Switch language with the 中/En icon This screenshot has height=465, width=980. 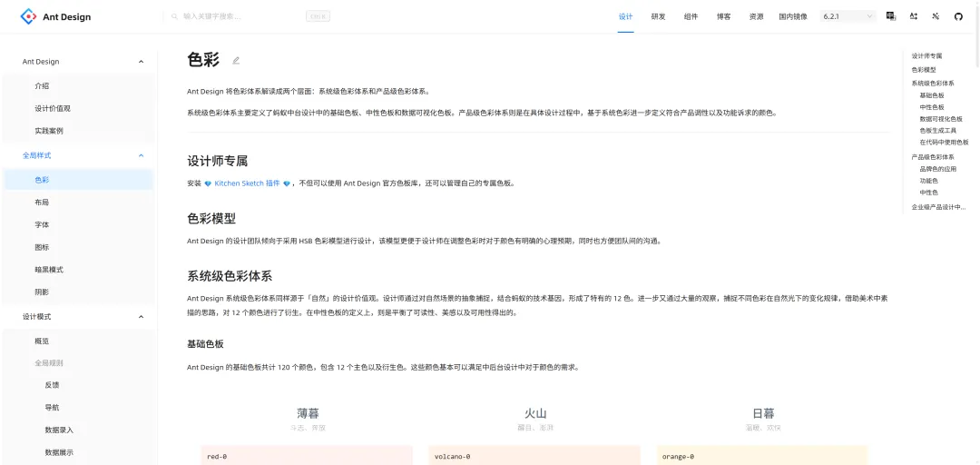click(x=891, y=17)
